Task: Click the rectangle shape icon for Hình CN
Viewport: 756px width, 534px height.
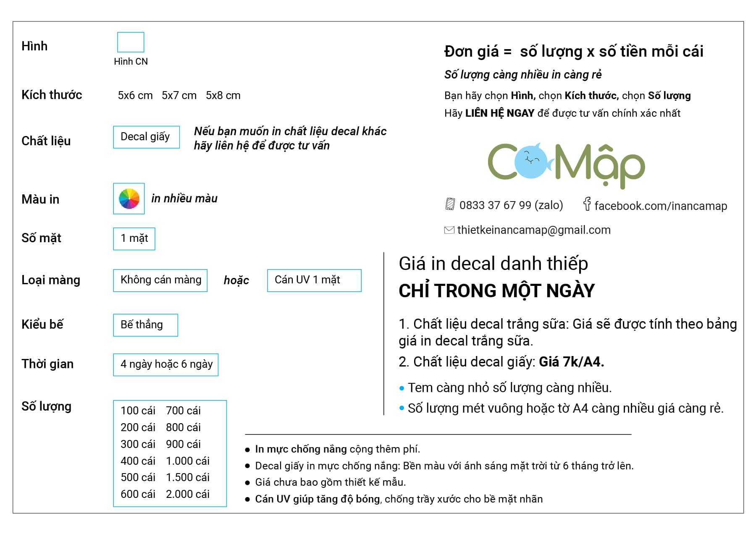Action: tap(131, 42)
